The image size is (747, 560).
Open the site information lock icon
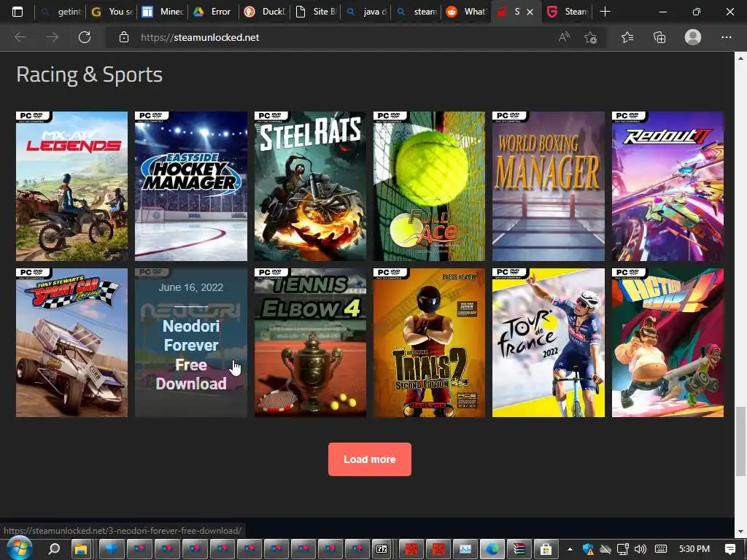(x=124, y=37)
